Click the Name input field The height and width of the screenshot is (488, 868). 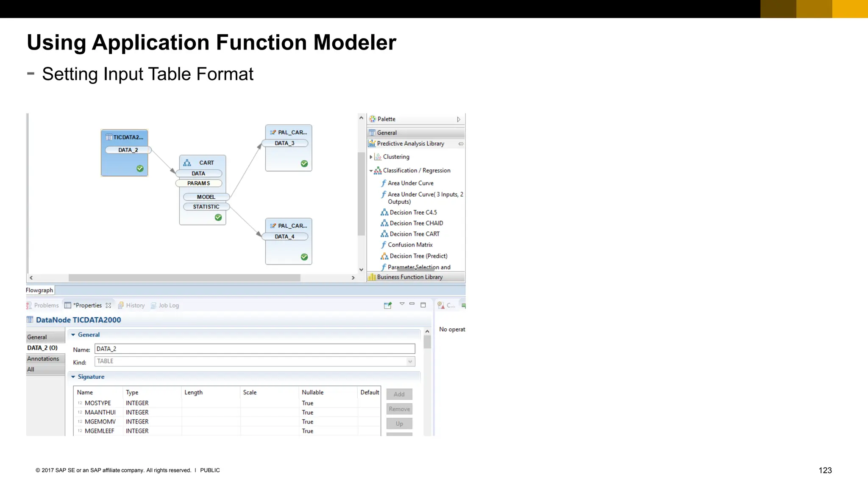coord(255,349)
